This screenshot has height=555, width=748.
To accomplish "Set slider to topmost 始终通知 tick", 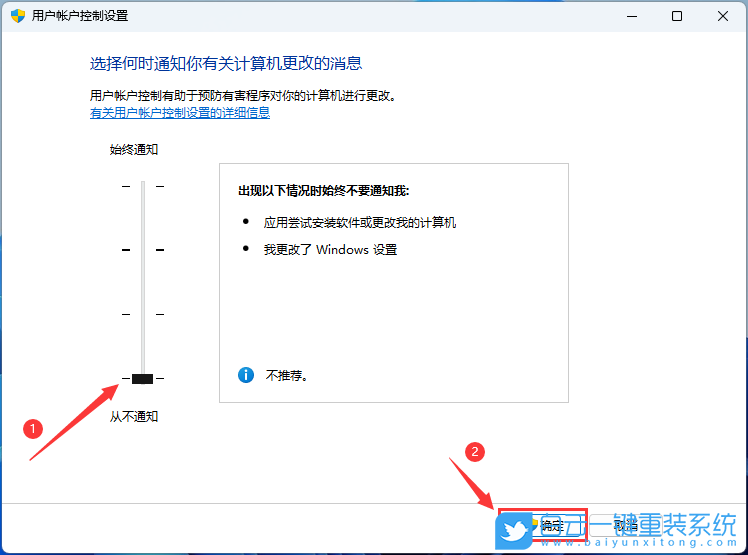I will point(143,186).
